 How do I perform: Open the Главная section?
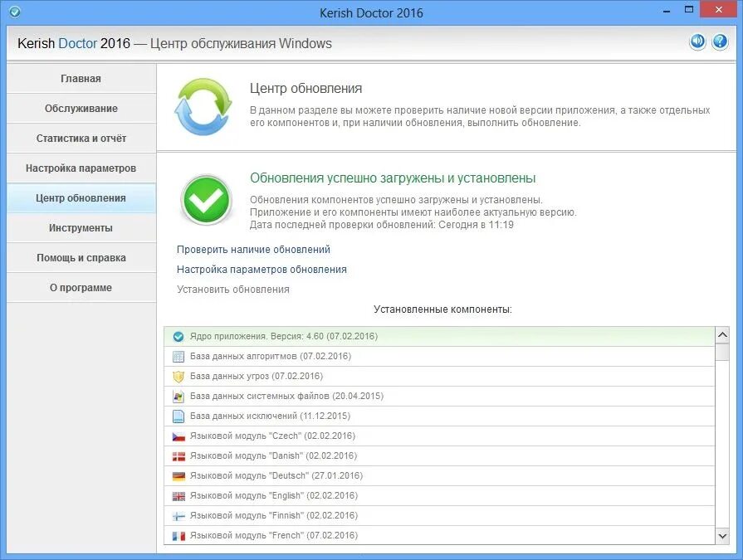pos(81,79)
